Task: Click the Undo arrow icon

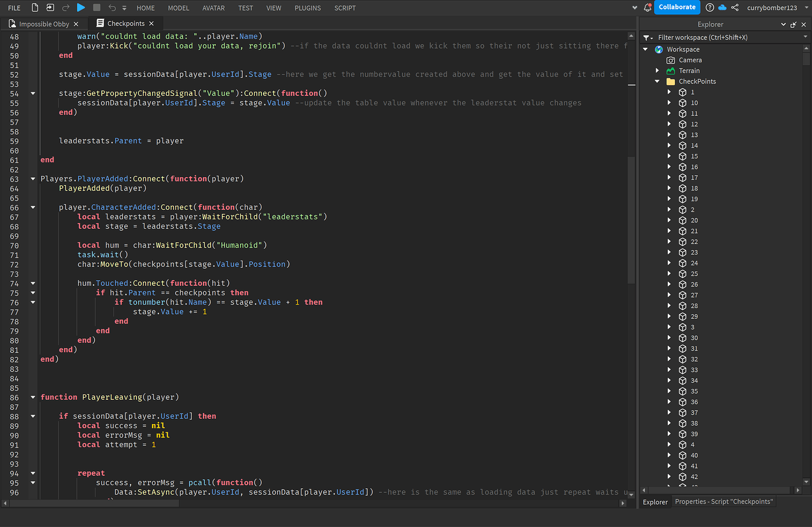Action: pos(112,8)
